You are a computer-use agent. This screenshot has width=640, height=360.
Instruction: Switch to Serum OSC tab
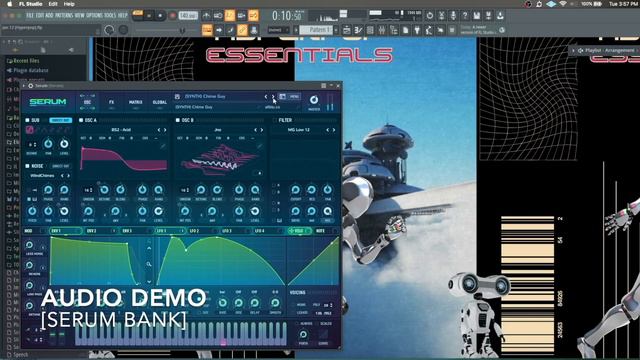click(x=87, y=102)
